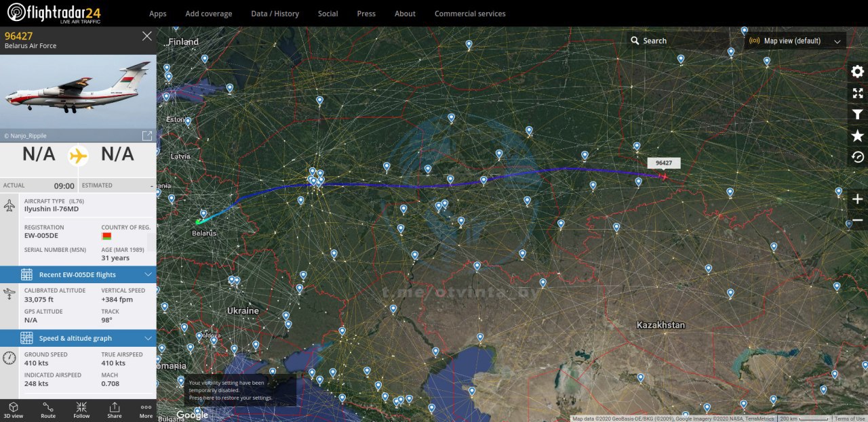
Task: Expand Recent EW-005DE flights section
Action: point(78,274)
